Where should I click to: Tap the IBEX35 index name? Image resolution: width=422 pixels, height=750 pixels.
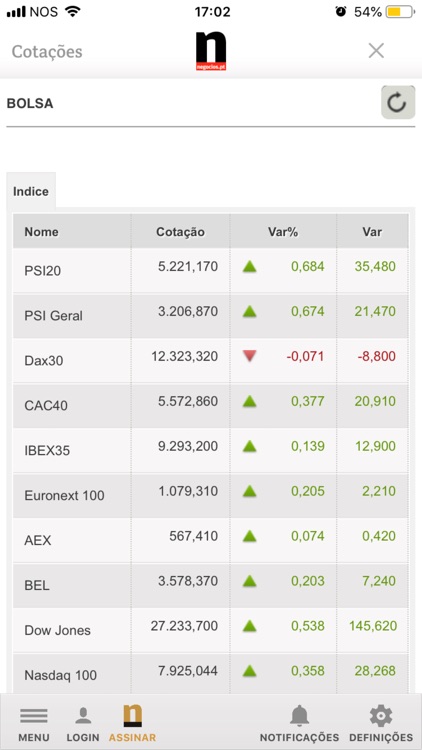[47, 451]
